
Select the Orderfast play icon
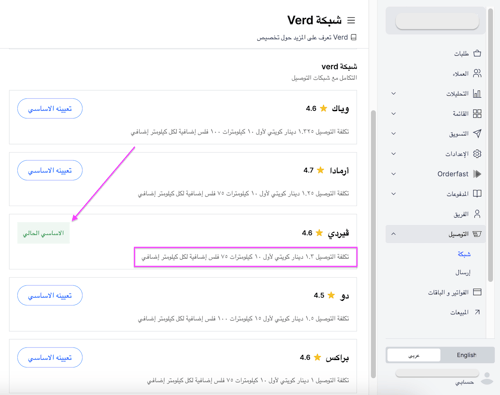pos(477,174)
